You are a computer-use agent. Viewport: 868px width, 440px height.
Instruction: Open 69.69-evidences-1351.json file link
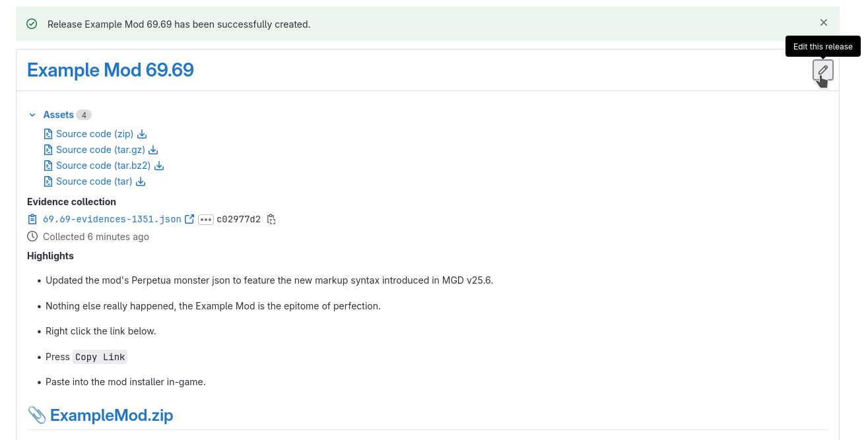point(112,219)
